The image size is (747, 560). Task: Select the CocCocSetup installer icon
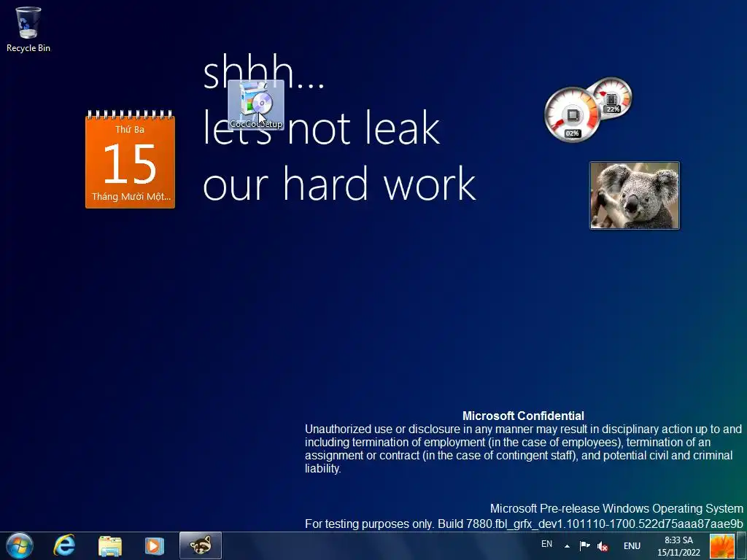(x=256, y=105)
